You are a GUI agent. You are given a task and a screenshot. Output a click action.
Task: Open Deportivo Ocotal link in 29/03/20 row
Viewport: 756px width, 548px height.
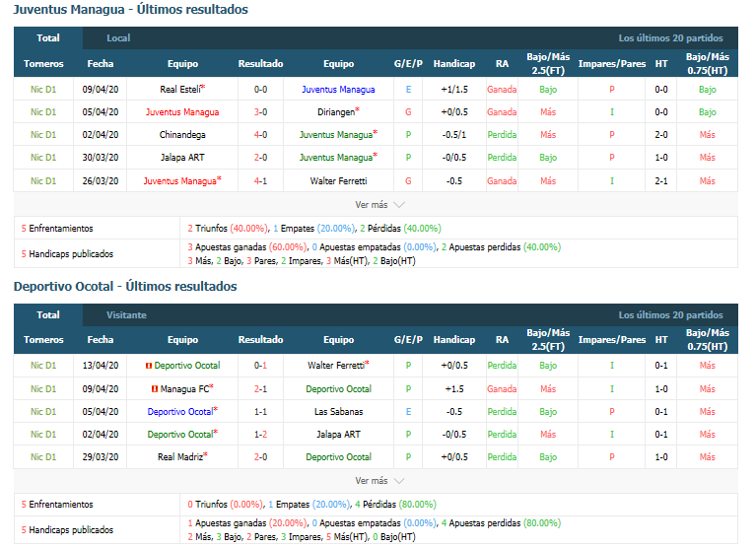pos(338,457)
